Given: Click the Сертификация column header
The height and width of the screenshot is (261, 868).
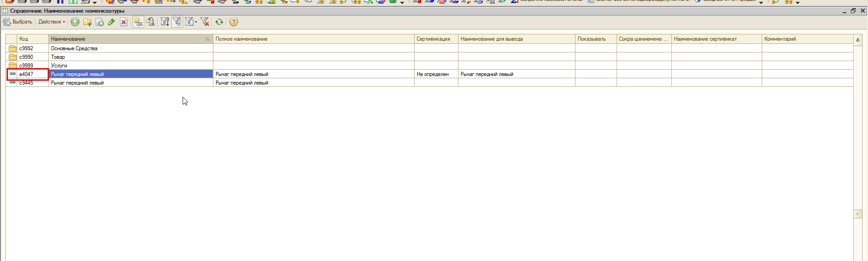Looking at the screenshot, I should [436, 39].
